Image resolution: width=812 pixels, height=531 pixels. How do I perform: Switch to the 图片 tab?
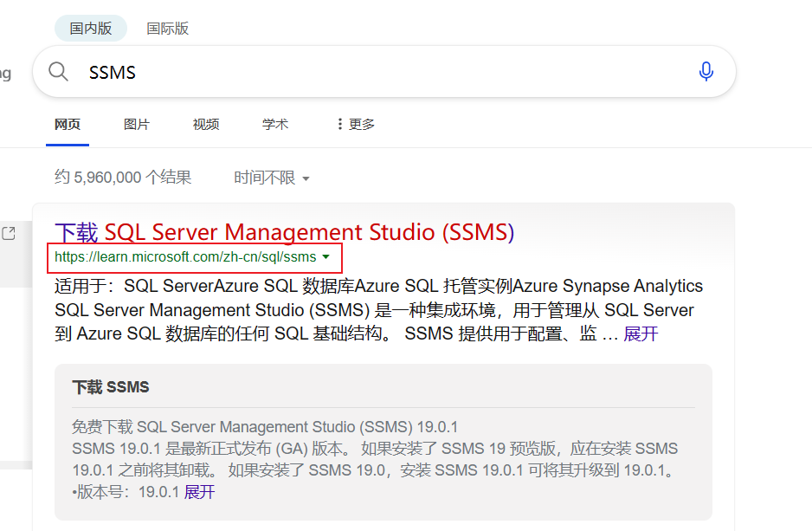[x=137, y=124]
